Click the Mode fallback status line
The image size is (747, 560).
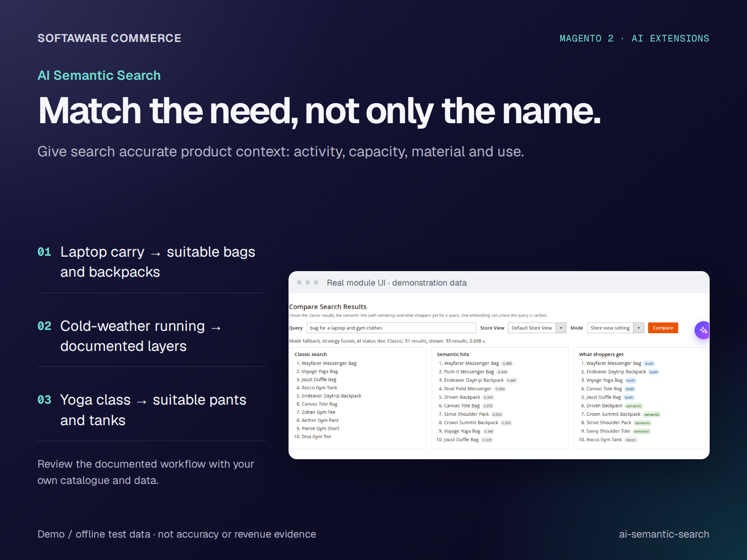(x=388, y=341)
